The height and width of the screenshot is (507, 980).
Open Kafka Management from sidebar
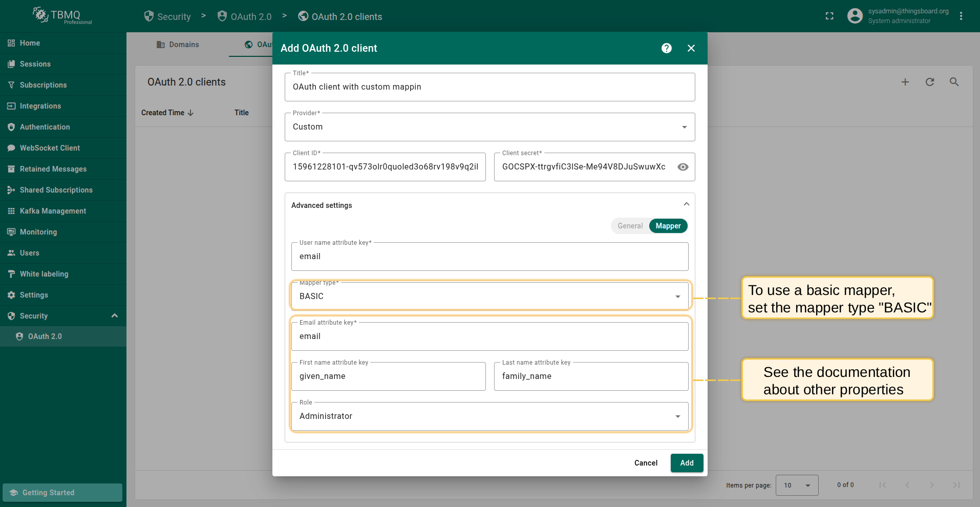click(53, 211)
